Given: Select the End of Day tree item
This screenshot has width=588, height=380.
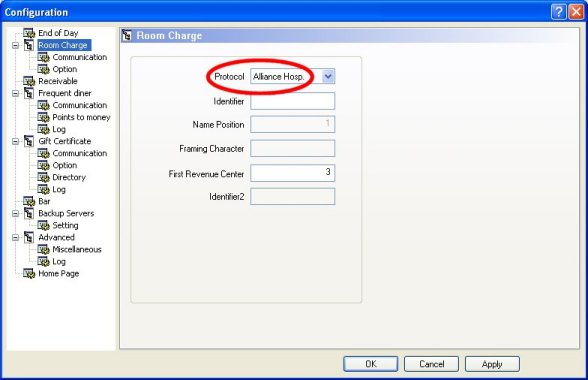Looking at the screenshot, I should 58,33.
